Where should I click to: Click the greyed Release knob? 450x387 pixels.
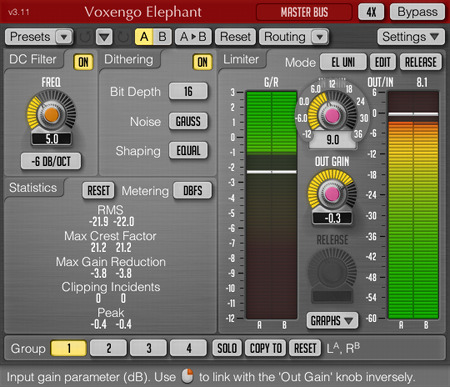(x=332, y=273)
